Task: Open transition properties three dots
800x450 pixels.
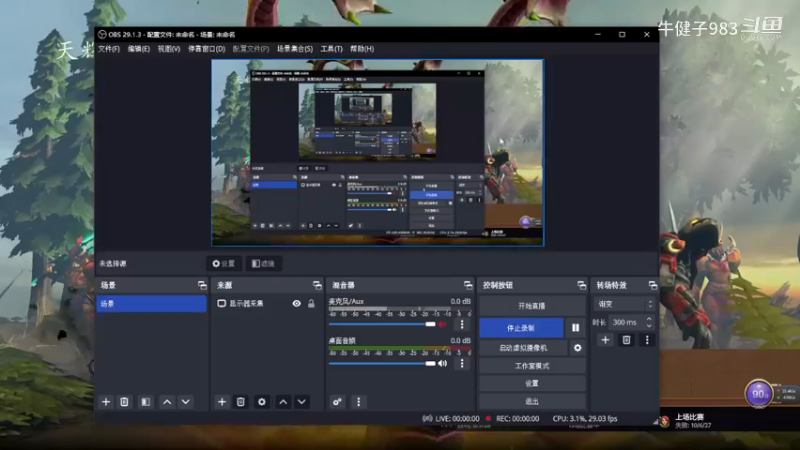Action: pos(647,340)
